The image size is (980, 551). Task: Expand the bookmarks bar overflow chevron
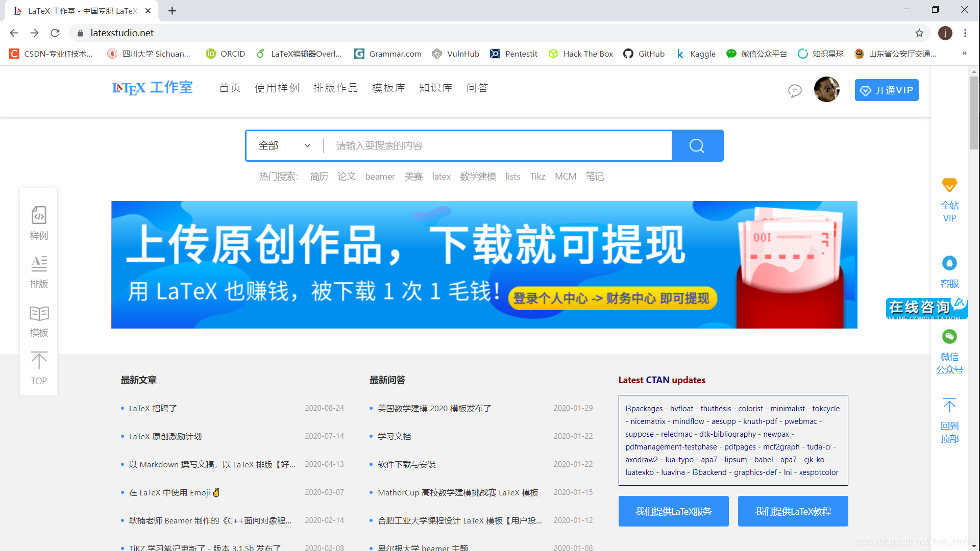[964, 54]
